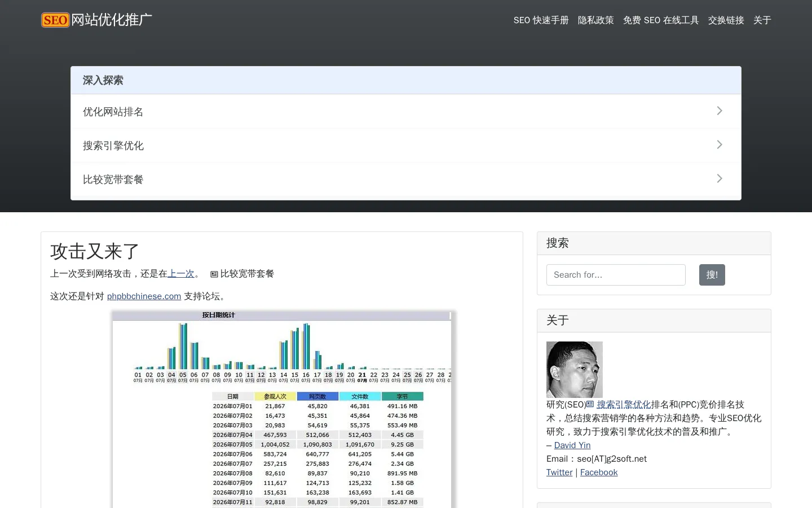Click the David Yin portrait photo

[x=575, y=370]
